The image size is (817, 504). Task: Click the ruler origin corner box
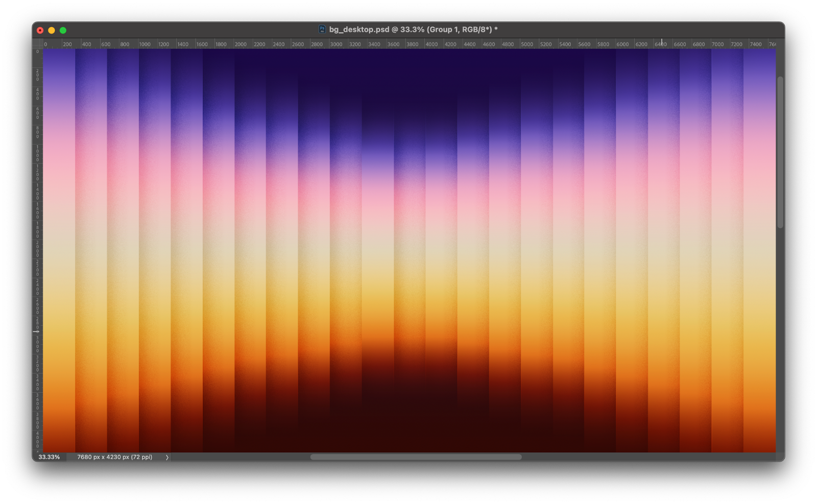[37, 44]
